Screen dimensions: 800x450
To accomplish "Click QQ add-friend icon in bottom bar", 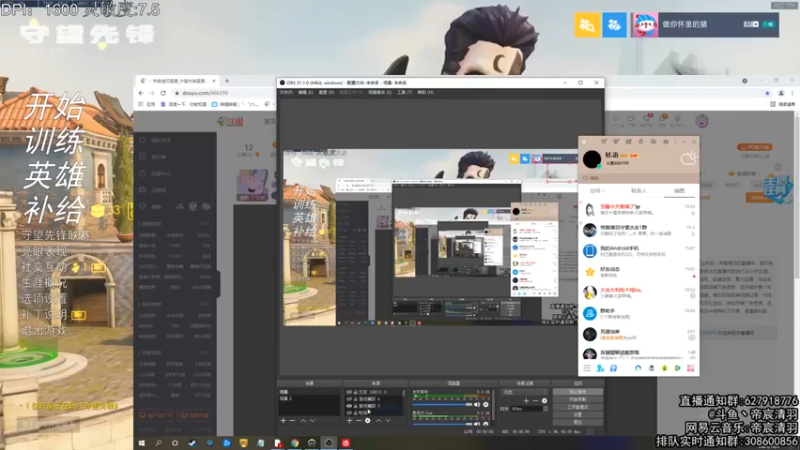I will pos(601,368).
